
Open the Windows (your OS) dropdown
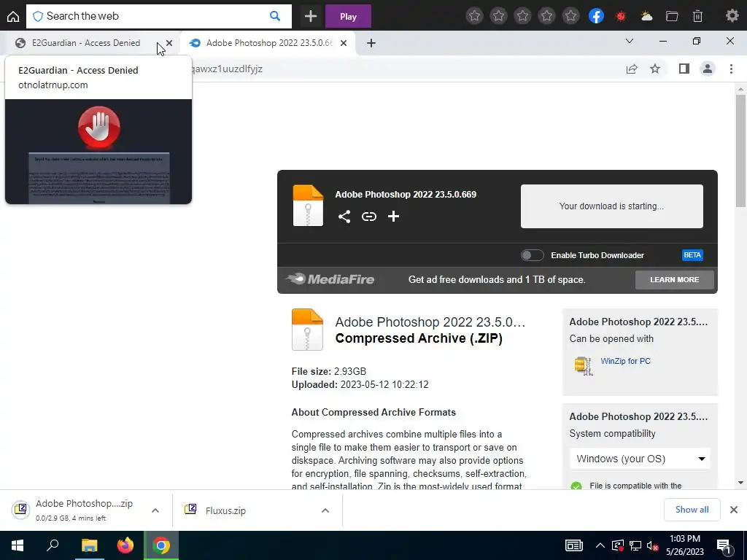(x=640, y=459)
